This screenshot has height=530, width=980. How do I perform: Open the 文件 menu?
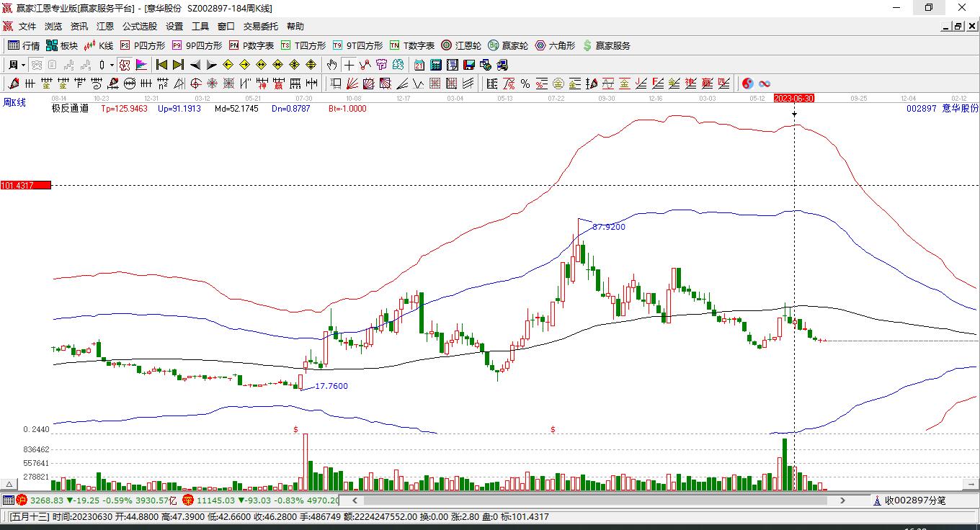tap(27, 27)
